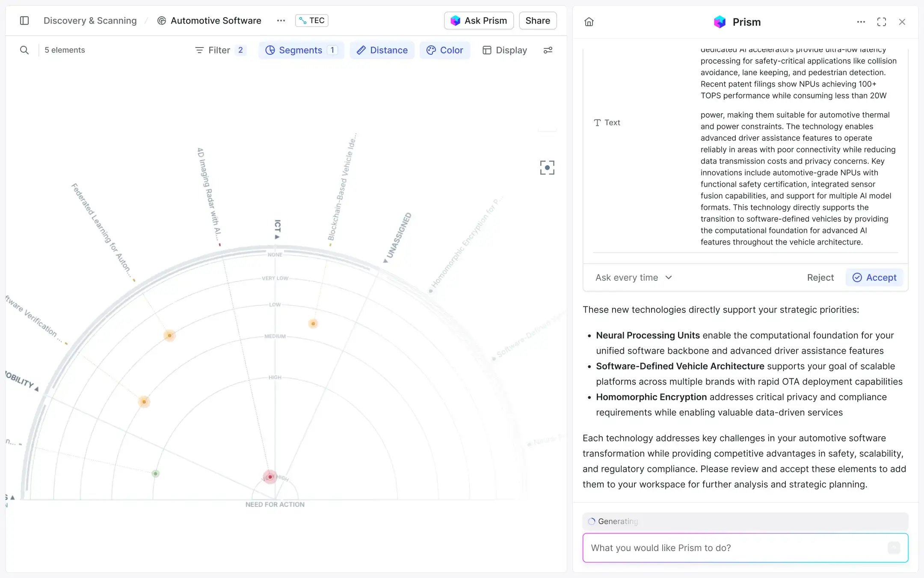
Task: Collapse the MOBILITY segment arrow
Action: [37, 389]
